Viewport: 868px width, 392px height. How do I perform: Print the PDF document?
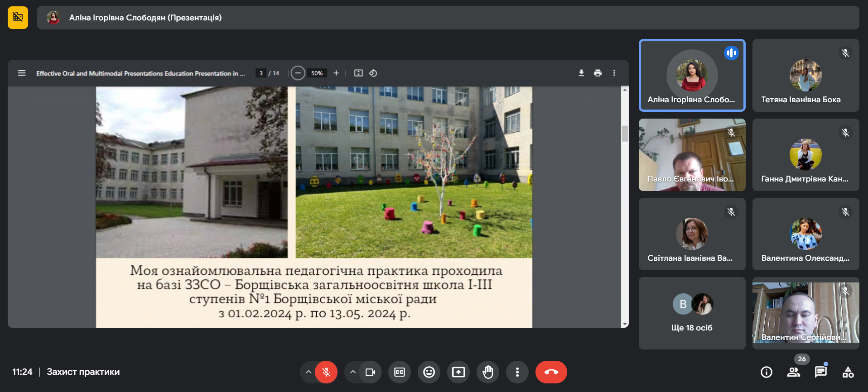tap(598, 73)
